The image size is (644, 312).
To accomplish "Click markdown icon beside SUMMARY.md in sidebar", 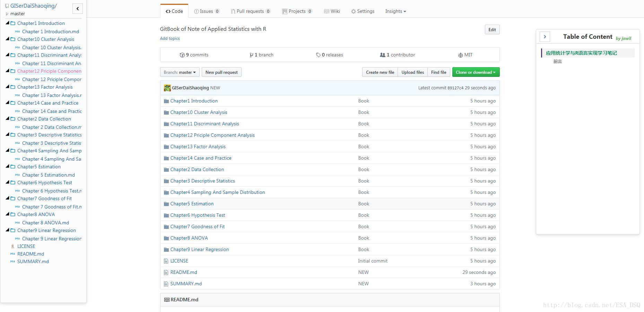I will 13,261.
